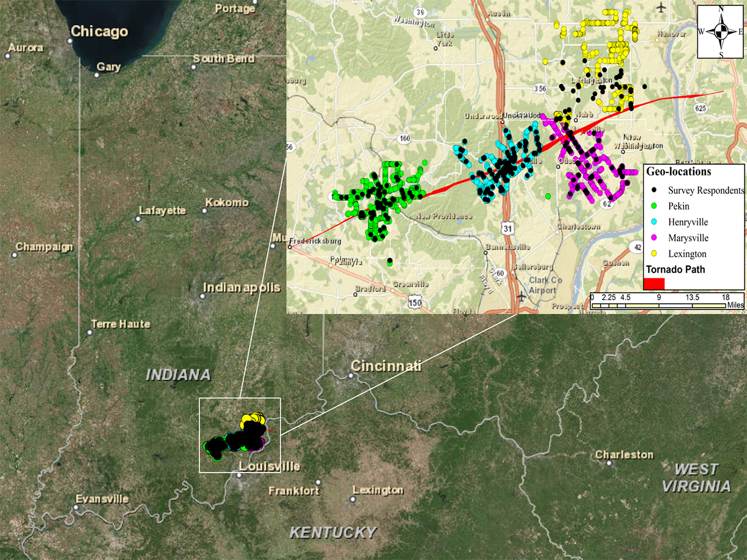The image size is (747, 560).
Task: Click the Route 356 highway marker
Action: click(x=540, y=89)
